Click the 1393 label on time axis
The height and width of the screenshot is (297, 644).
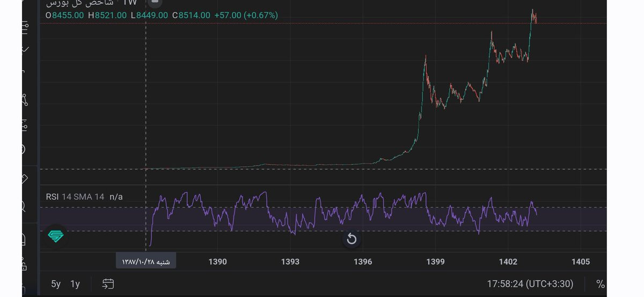point(290,262)
